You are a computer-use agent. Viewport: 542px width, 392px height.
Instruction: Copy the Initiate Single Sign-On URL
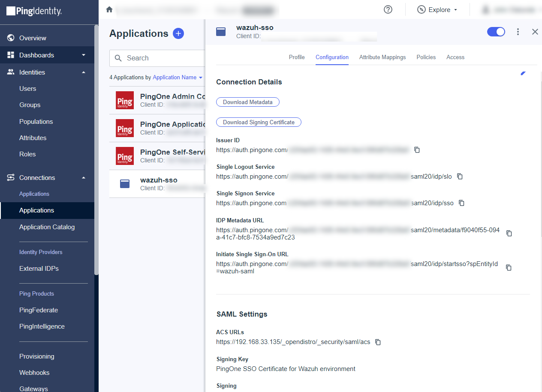click(509, 267)
